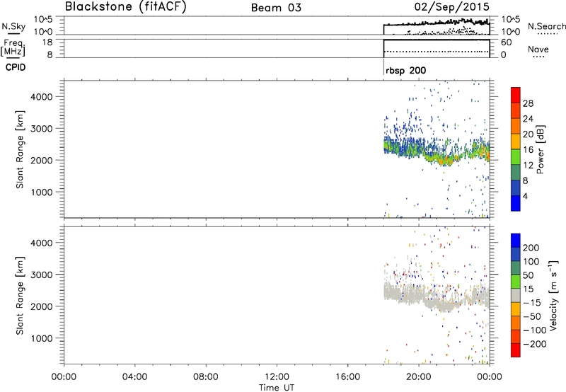Click the '08:00' time tick label

point(206,377)
